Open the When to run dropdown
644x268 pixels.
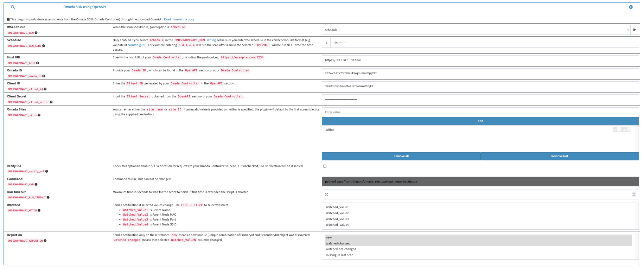(476, 30)
